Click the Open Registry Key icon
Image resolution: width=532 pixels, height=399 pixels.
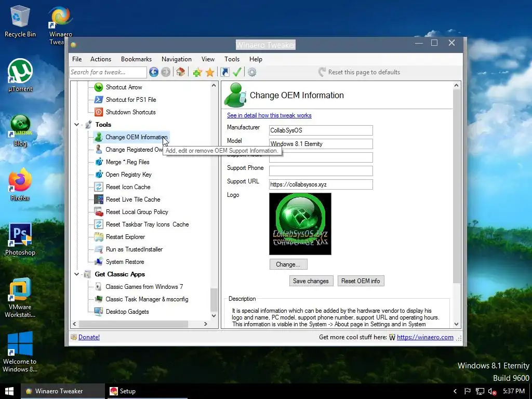(x=99, y=175)
